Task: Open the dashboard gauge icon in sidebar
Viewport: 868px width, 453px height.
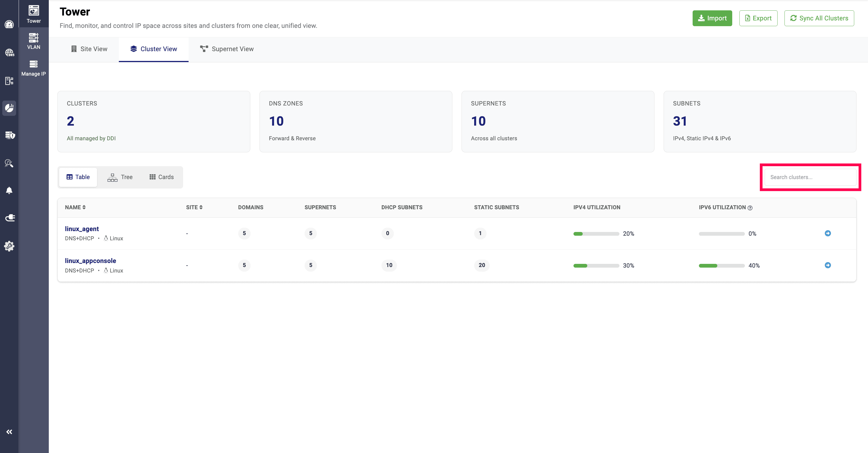Action: (9, 24)
